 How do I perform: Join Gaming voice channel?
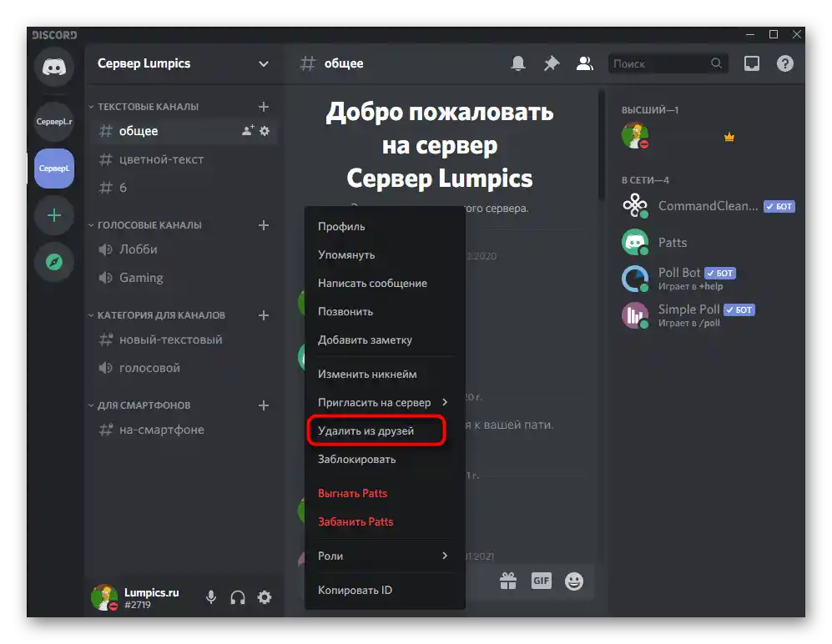tap(184, 278)
